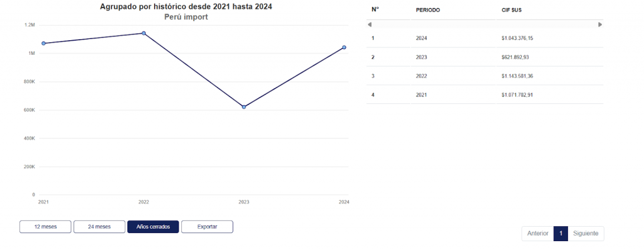The height and width of the screenshot is (250, 644).
Task: Sort by PERIODO column header
Action: point(428,10)
